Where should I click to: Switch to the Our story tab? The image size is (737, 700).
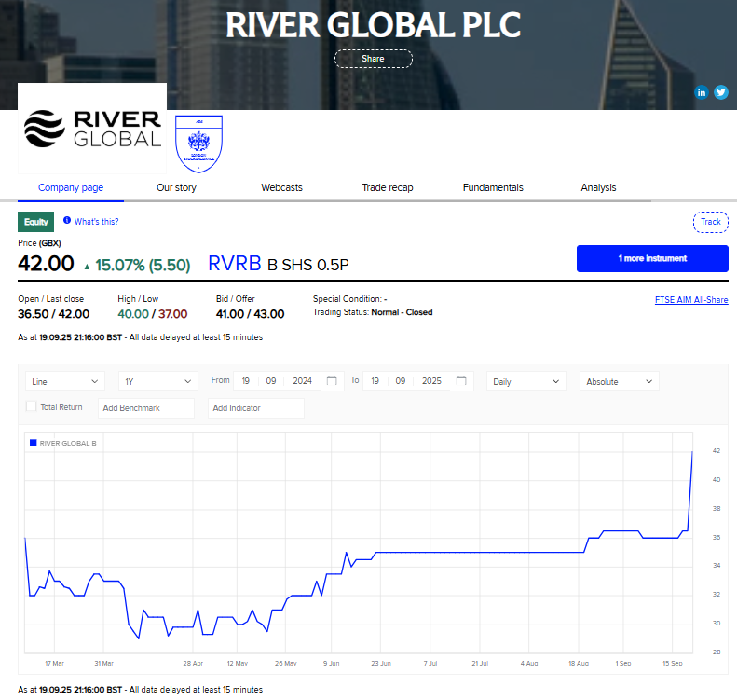(x=176, y=187)
